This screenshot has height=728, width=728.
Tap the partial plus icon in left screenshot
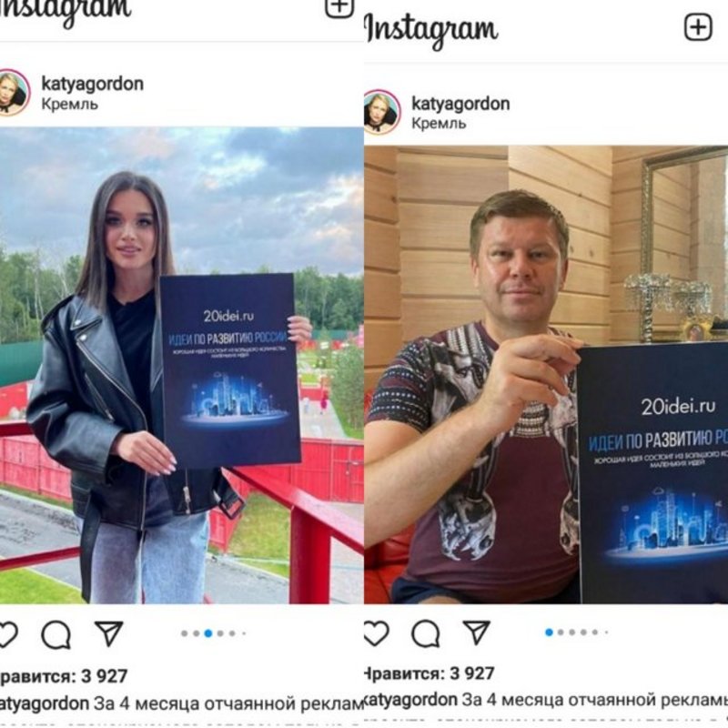pos(339,8)
